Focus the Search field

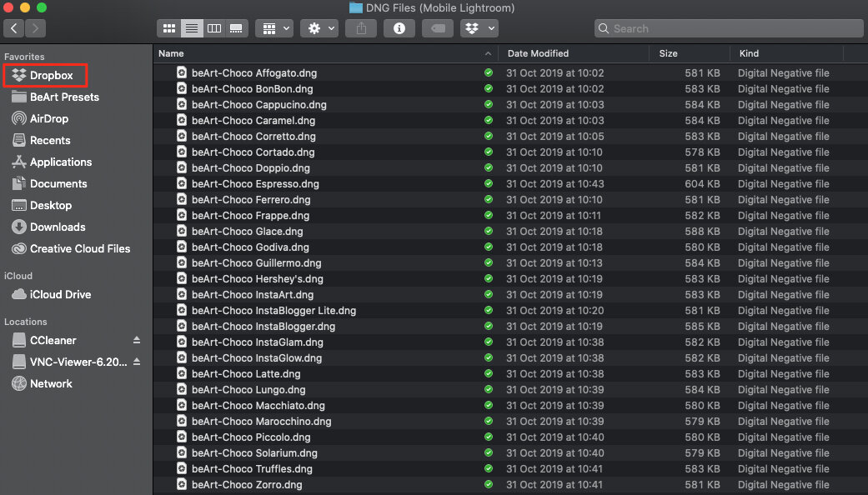(x=729, y=28)
